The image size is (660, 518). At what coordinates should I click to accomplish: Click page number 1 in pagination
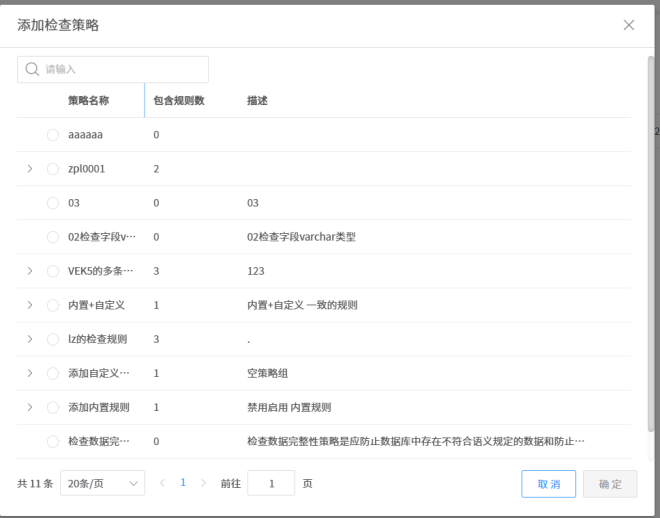pos(183,483)
